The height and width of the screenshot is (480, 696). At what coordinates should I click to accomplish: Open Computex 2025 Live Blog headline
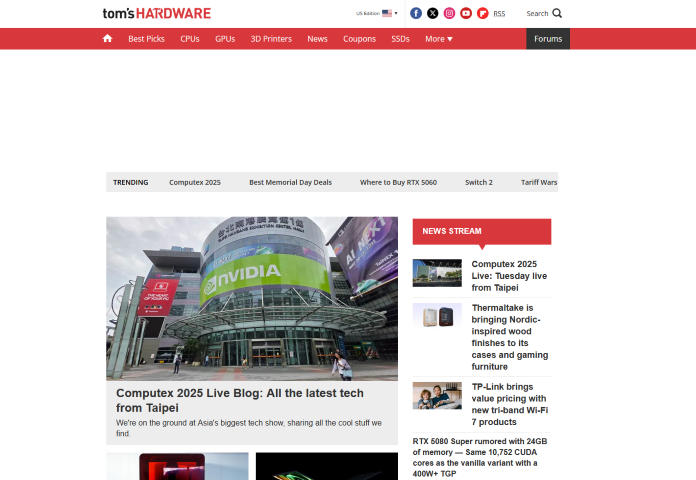240,400
